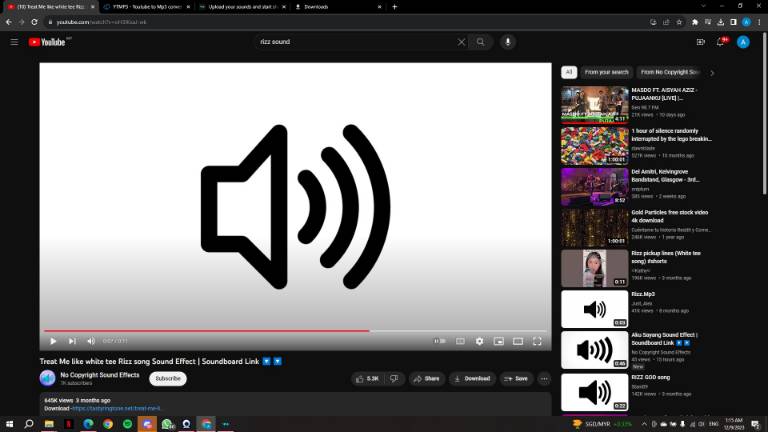The height and width of the screenshot is (432, 768).
Task: Expand more filter chips with the arrow
Action: coord(712,72)
